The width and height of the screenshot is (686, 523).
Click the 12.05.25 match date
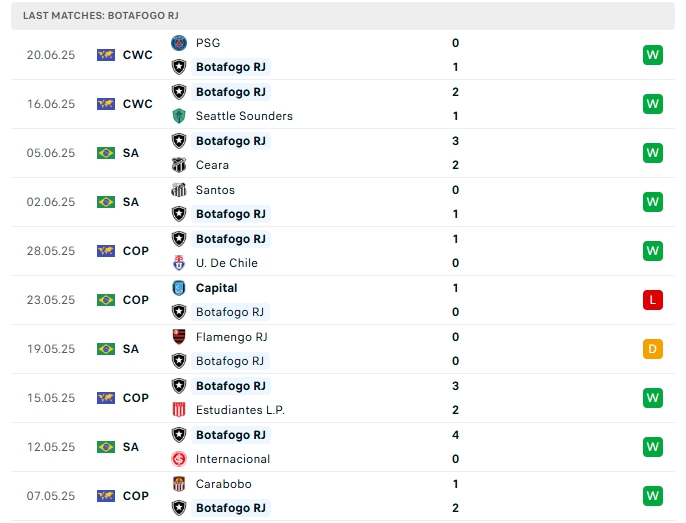pyautogui.click(x=51, y=447)
